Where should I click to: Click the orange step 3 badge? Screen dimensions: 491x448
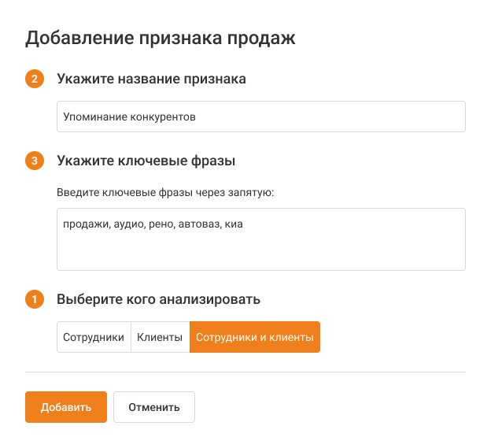click(x=34, y=161)
